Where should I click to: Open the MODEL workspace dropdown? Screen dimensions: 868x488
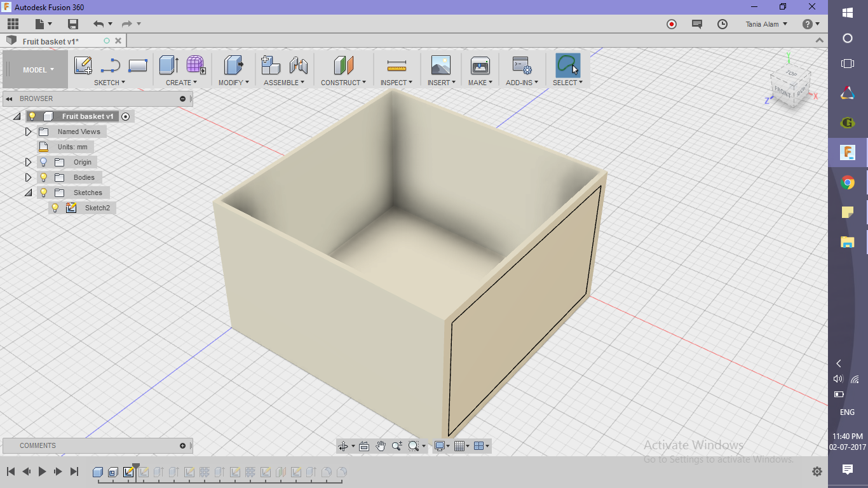pos(36,70)
